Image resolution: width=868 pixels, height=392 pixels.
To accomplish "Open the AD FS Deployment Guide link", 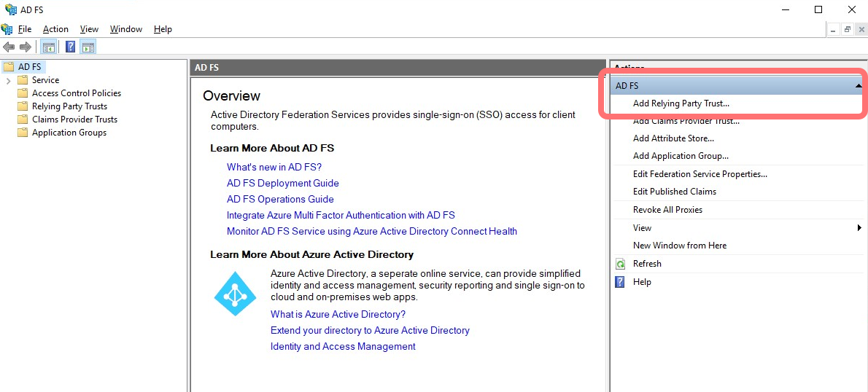I will (x=282, y=183).
